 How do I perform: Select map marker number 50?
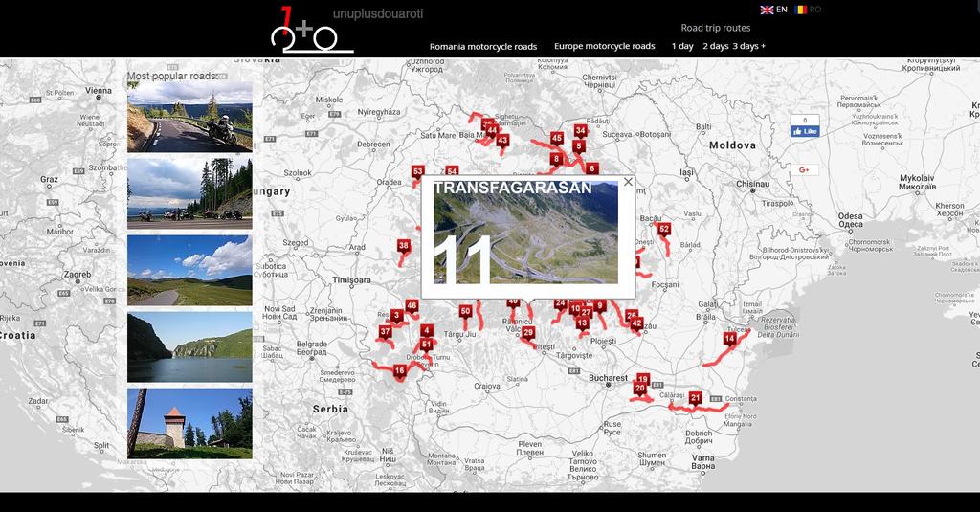[x=465, y=311]
